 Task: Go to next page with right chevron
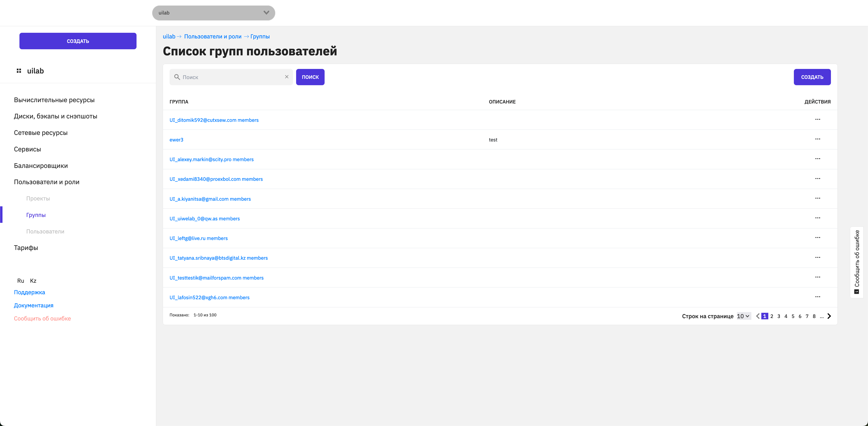coord(829,316)
